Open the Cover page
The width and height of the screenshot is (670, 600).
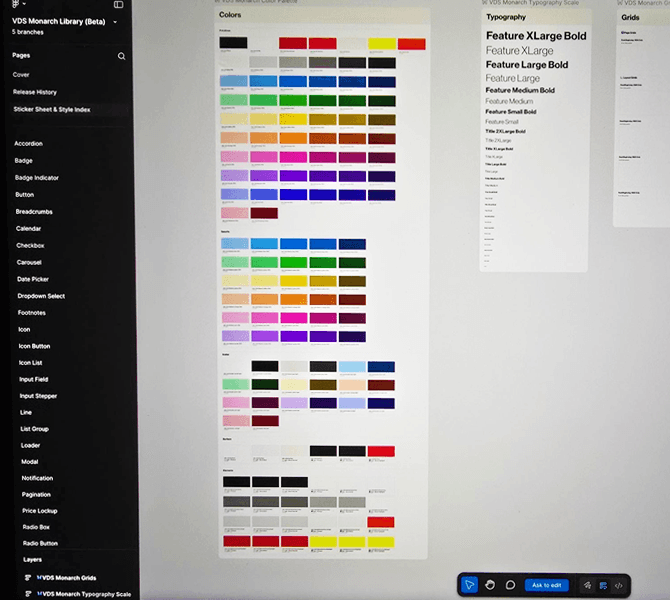pos(21,75)
